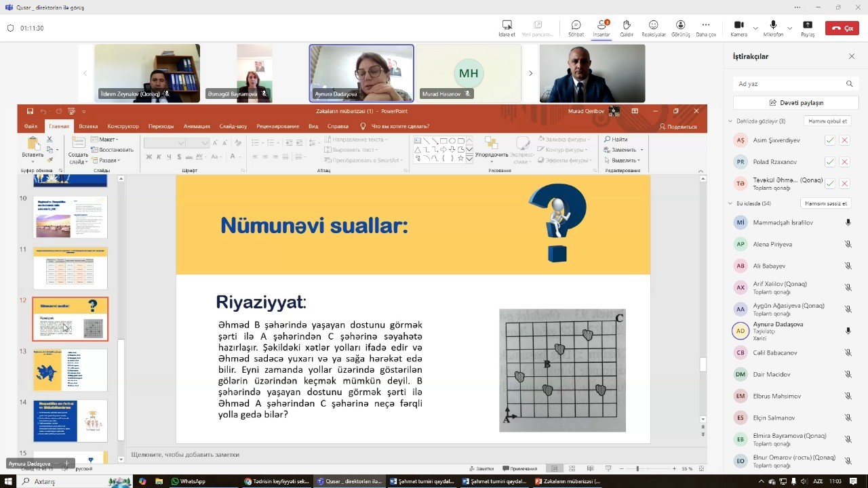The height and width of the screenshot is (488, 868).
Task: Click the red Çıx leave button
Action: pos(842,28)
